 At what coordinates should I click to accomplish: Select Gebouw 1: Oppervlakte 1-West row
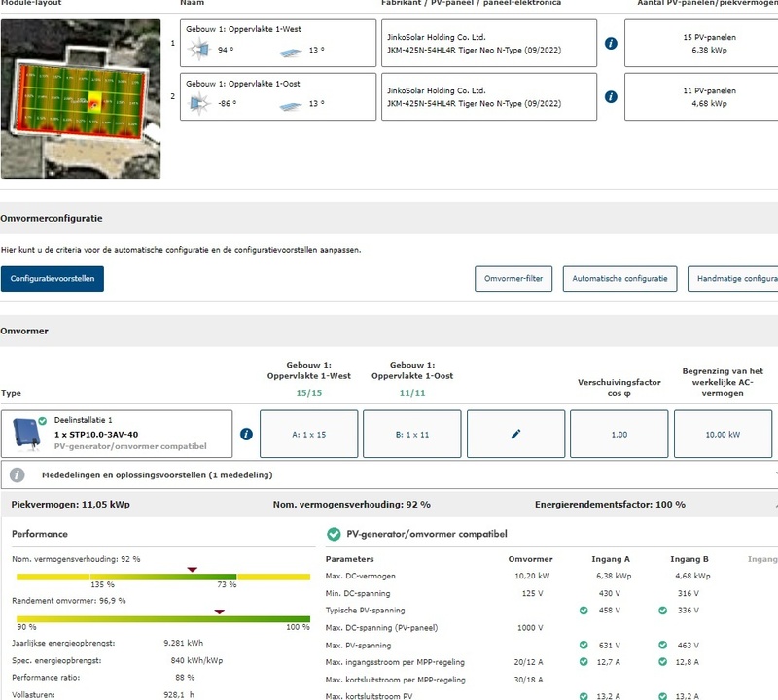[278, 43]
